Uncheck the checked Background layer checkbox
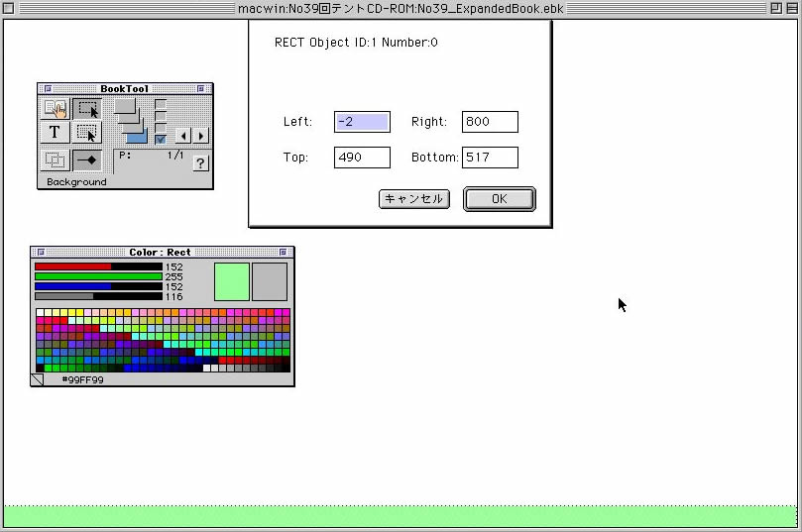The width and height of the screenshot is (802, 532). pyautogui.click(x=161, y=139)
